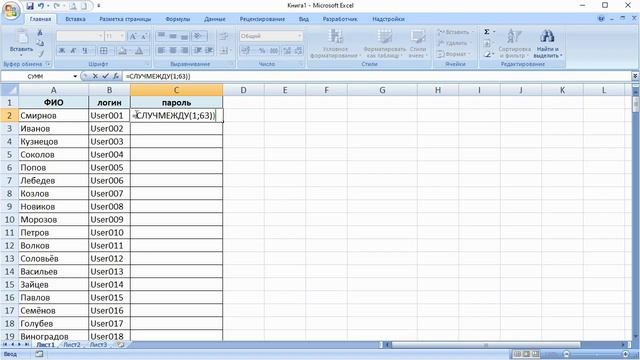This screenshot has width=640, height=360.
Task: Open the number format dropdown (Общий)
Action: pos(300,36)
